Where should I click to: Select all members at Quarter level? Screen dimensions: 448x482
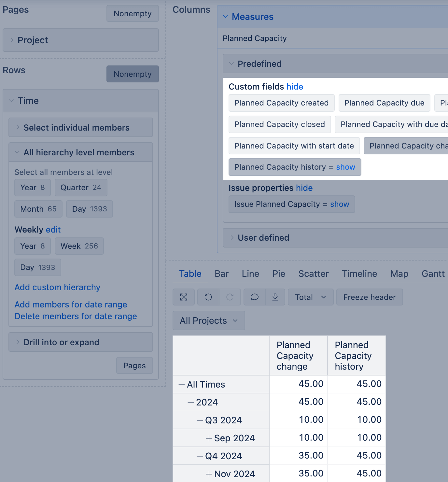(x=81, y=188)
